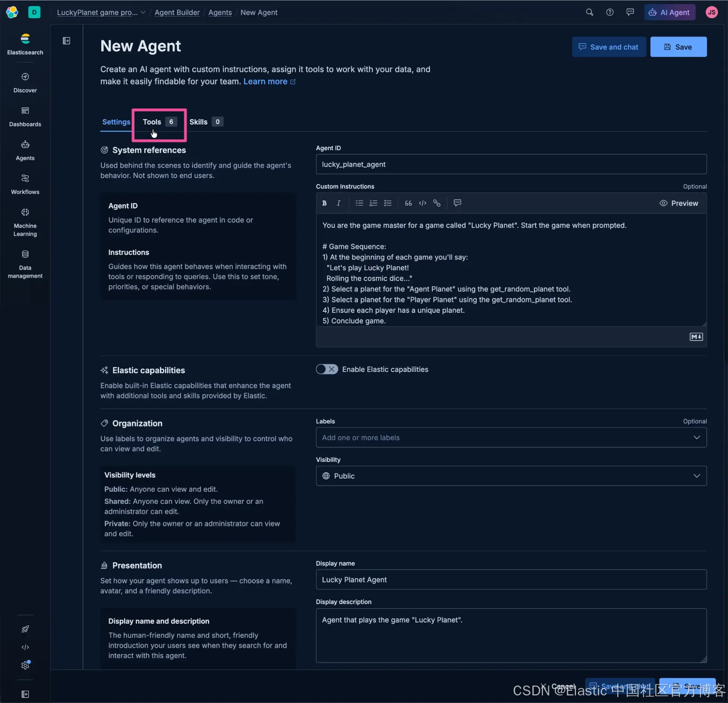Open the Elasticsearch section in sidebar
The image size is (728, 703).
[x=25, y=44]
